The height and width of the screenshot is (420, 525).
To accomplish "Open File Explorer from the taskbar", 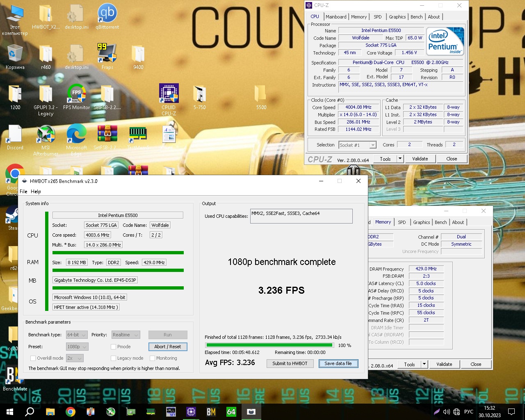I will point(50,411).
